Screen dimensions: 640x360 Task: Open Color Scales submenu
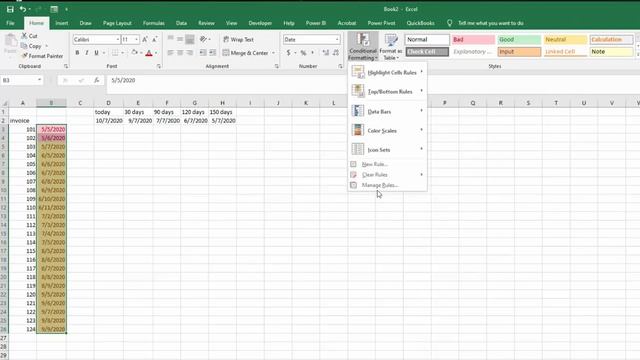pos(387,130)
